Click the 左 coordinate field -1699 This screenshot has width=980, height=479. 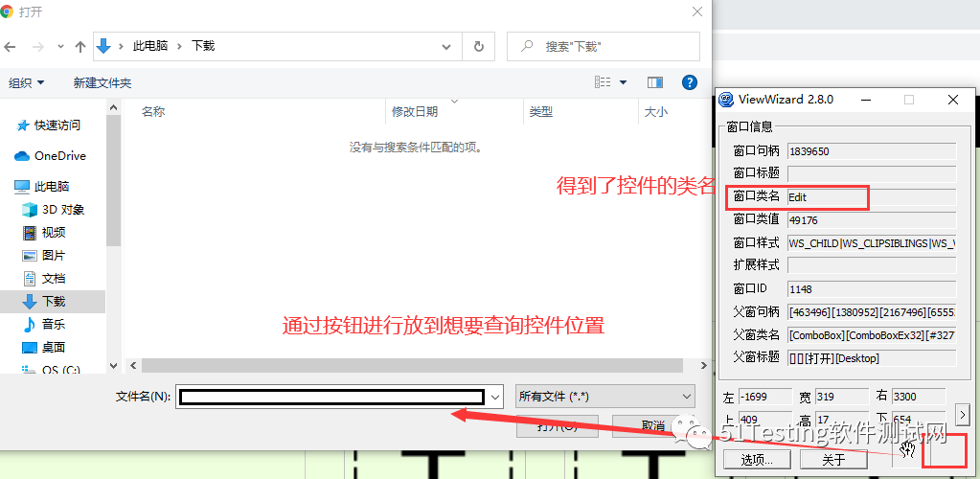[765, 397]
